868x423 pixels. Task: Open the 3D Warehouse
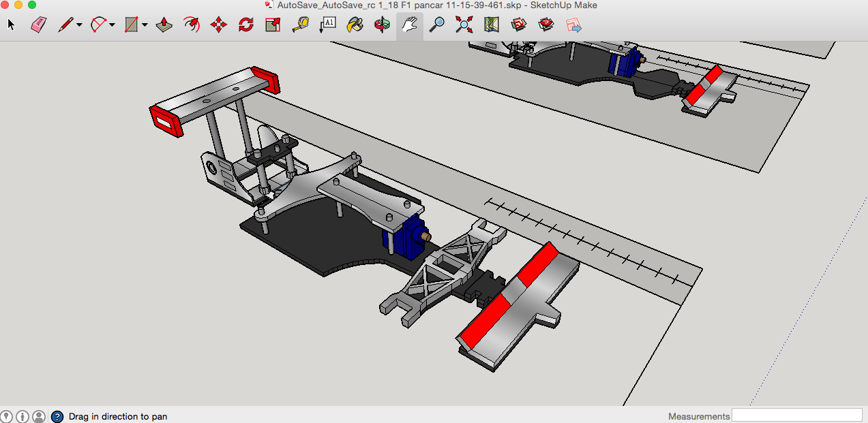tap(520, 25)
